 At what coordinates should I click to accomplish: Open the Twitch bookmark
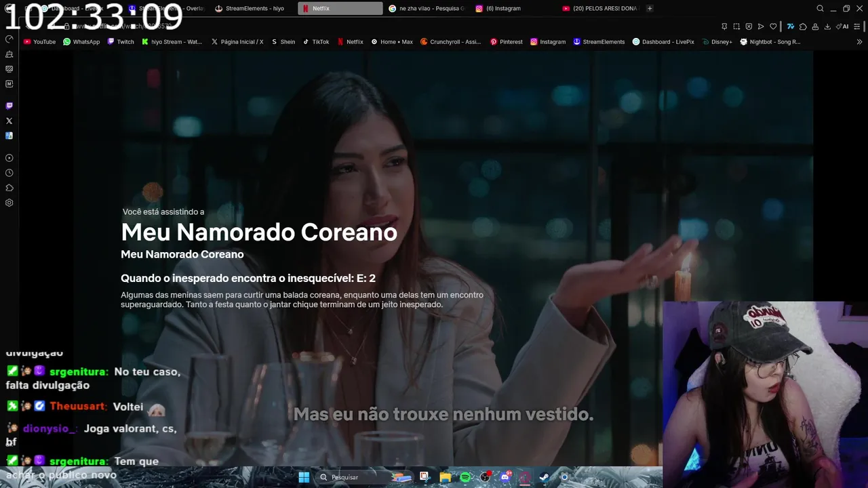click(121, 41)
